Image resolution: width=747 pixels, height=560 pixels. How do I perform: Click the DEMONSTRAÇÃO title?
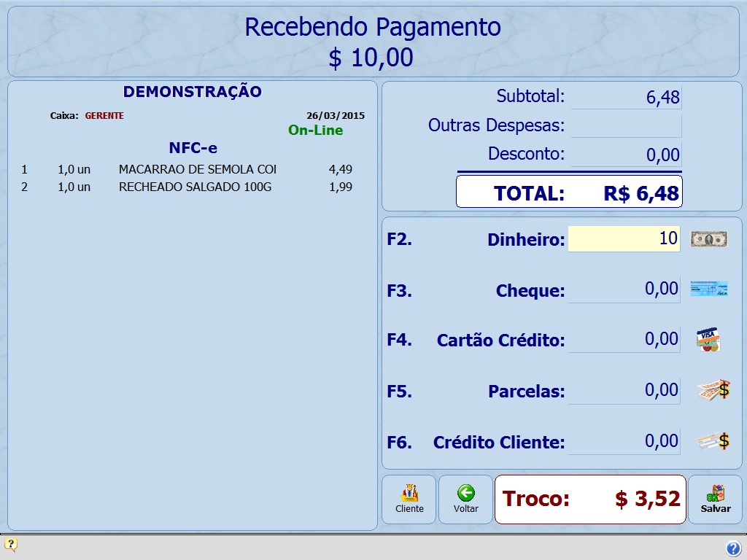point(193,91)
